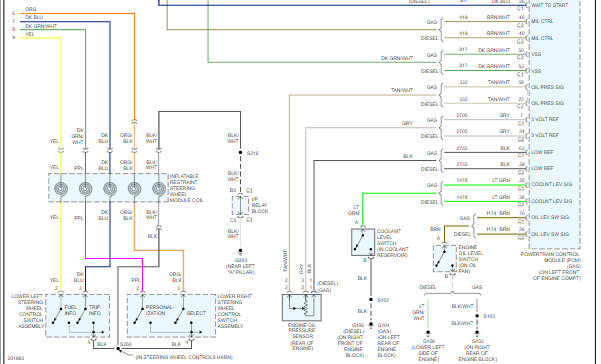Click the S200 splice dot
This screenshot has width=601, height=364.
coord(118,348)
